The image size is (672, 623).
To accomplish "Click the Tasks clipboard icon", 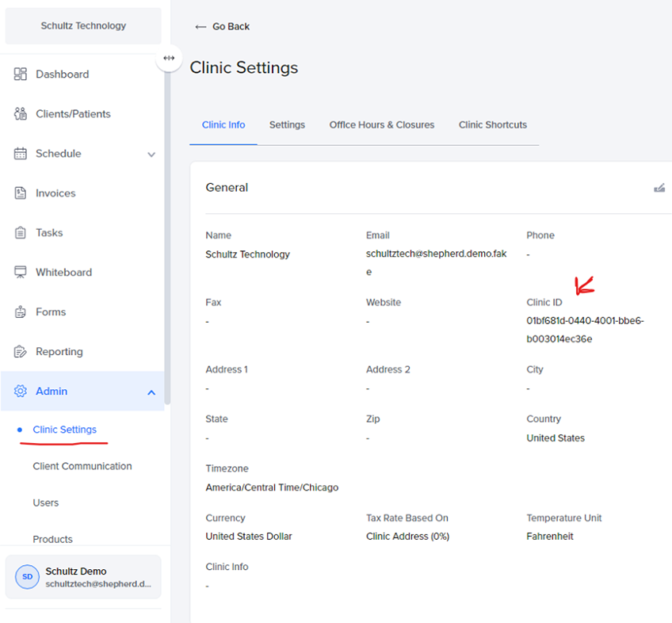I will tap(21, 233).
